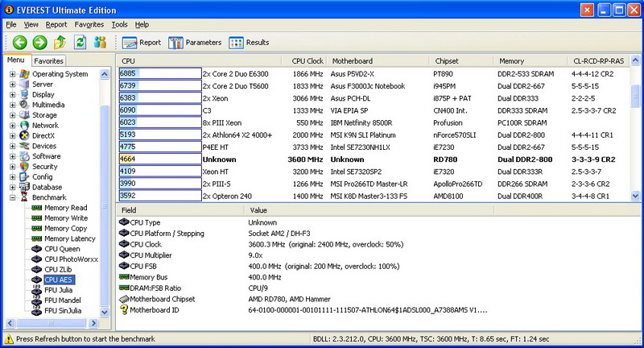Click the Field column header in details

tap(180, 210)
